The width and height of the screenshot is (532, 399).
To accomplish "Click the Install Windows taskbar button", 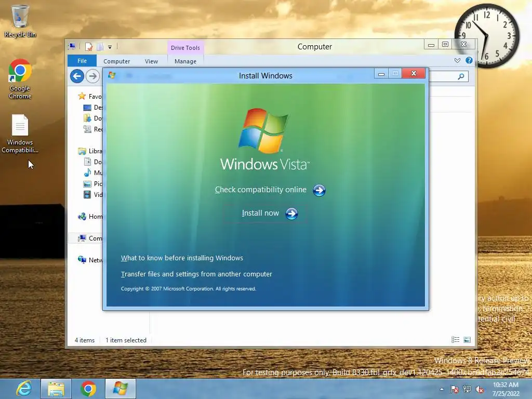I will 121,389.
